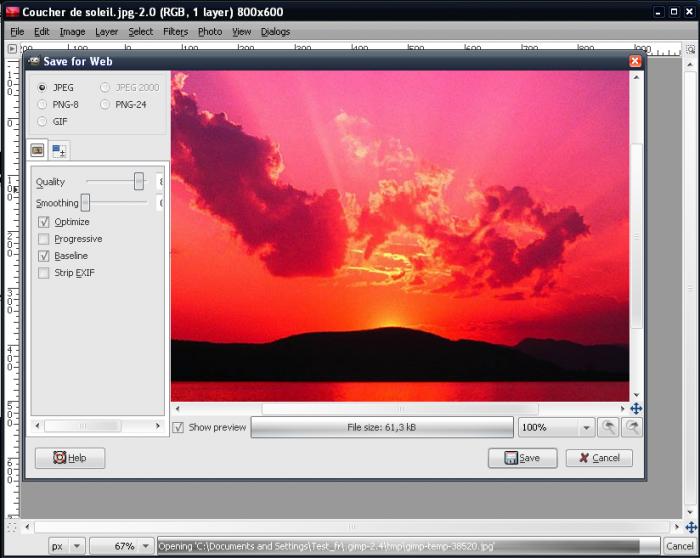Click the GIMP icon in Save for Web title
The height and width of the screenshot is (558, 700).
(x=33, y=61)
